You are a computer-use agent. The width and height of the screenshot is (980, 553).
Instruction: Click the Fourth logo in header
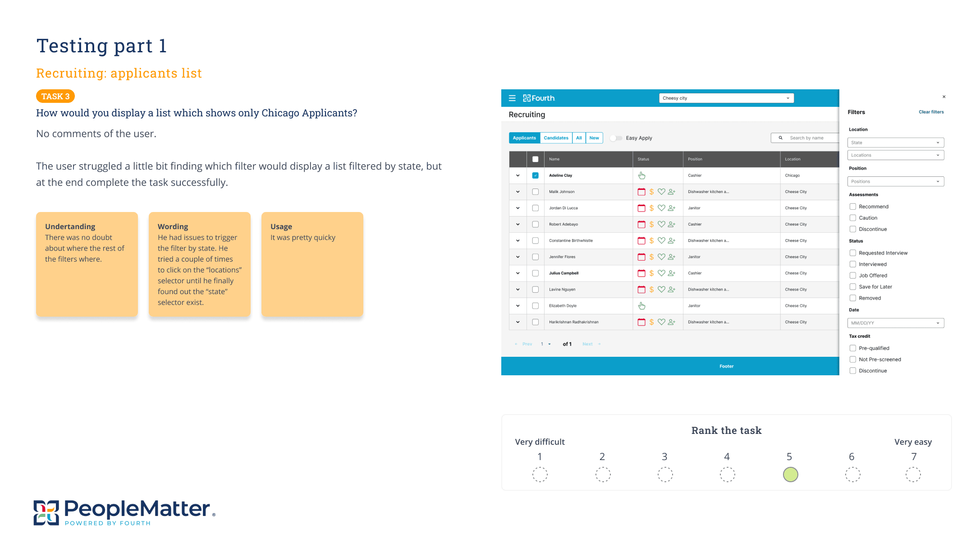pos(539,98)
